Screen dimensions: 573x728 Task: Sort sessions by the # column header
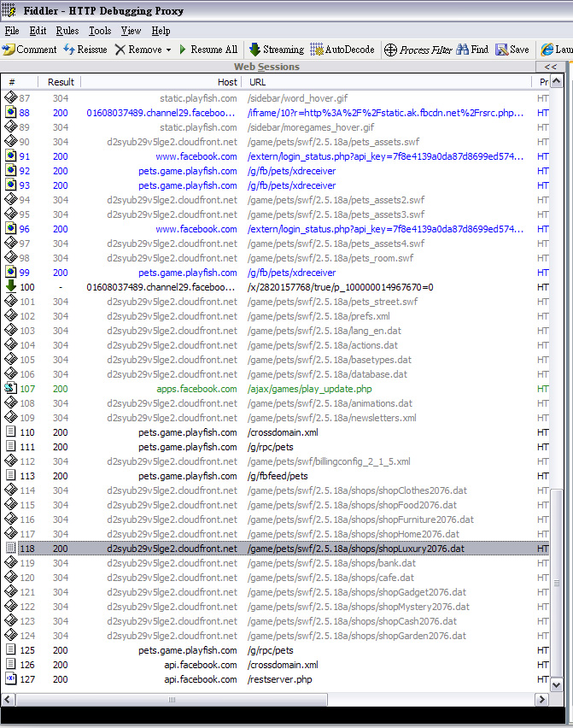coord(20,82)
